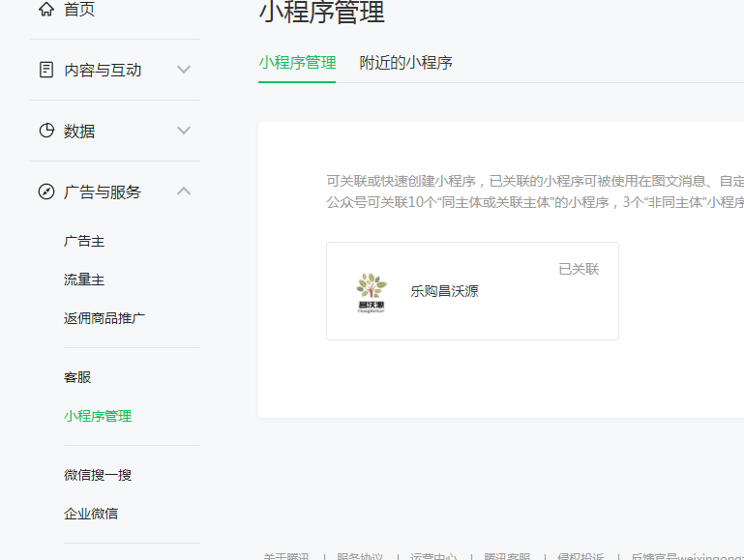Image resolution: width=744 pixels, height=560 pixels.
Task: Open the 首页 home page link
Action: [79, 9]
